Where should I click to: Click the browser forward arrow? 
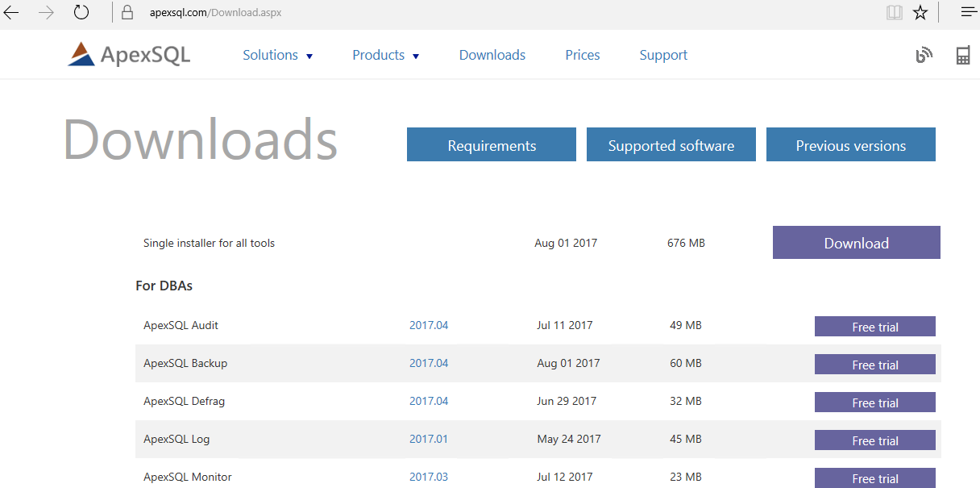click(x=46, y=12)
